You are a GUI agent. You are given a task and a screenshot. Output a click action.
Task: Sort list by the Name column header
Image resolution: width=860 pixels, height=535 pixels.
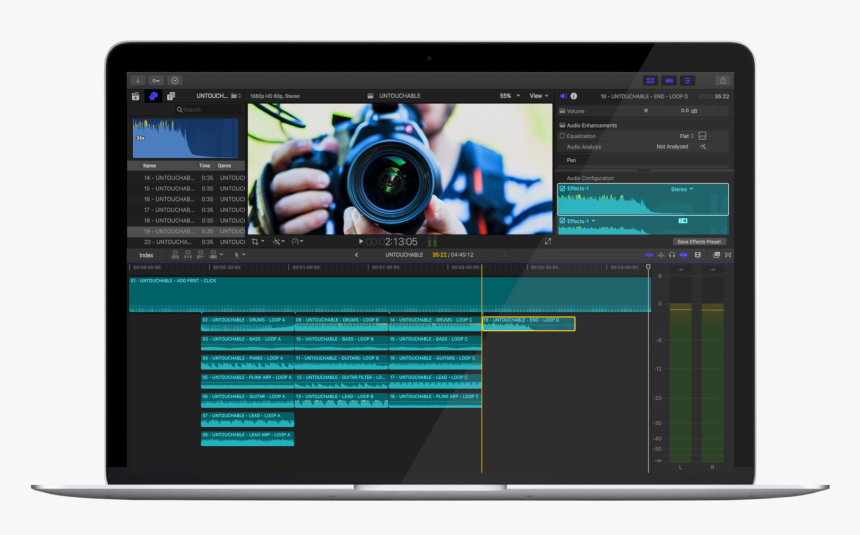(149, 166)
